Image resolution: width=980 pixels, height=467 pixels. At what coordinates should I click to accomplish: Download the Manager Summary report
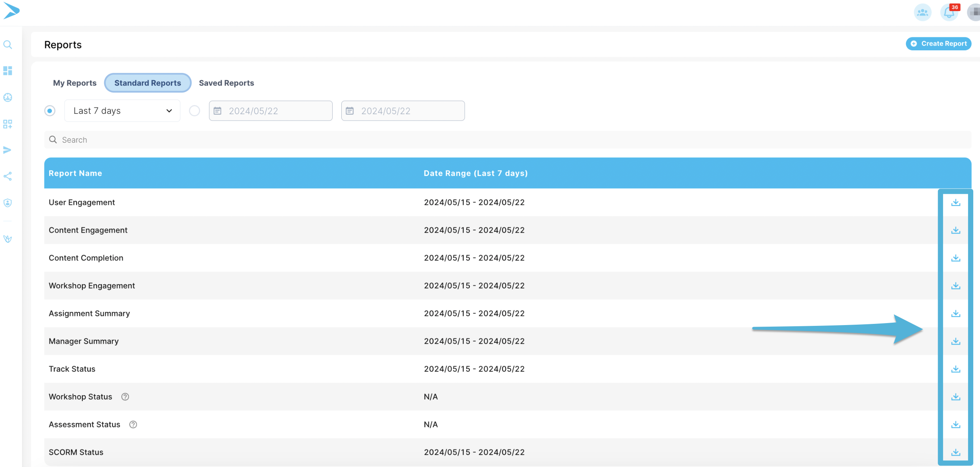pyautogui.click(x=955, y=341)
